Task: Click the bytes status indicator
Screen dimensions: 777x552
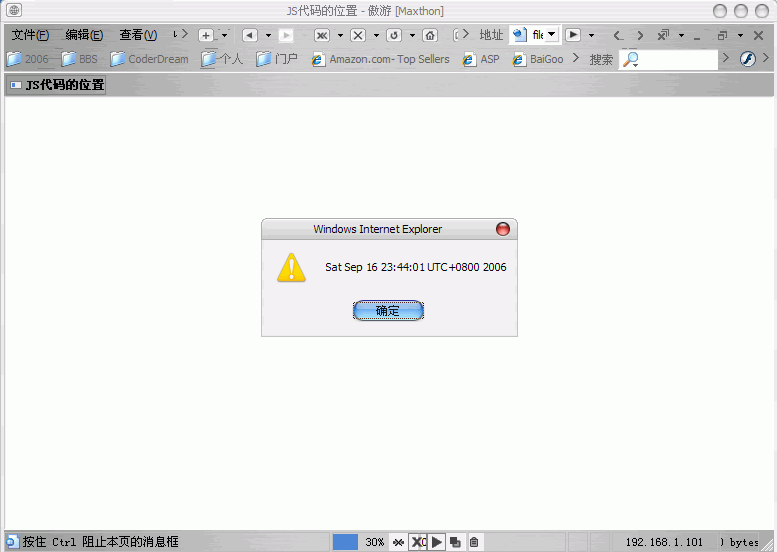Action: coord(738,542)
